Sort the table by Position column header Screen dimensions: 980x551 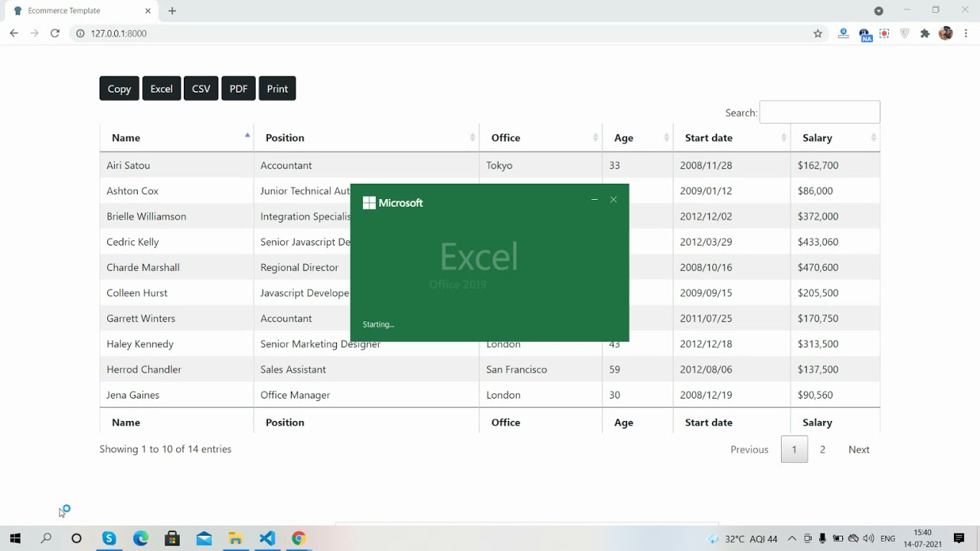tap(366, 138)
